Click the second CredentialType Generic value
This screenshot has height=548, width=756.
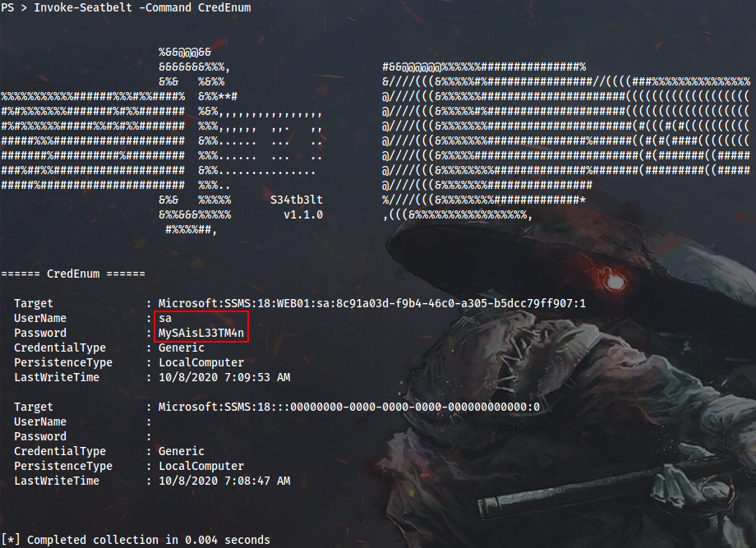pyautogui.click(x=181, y=451)
